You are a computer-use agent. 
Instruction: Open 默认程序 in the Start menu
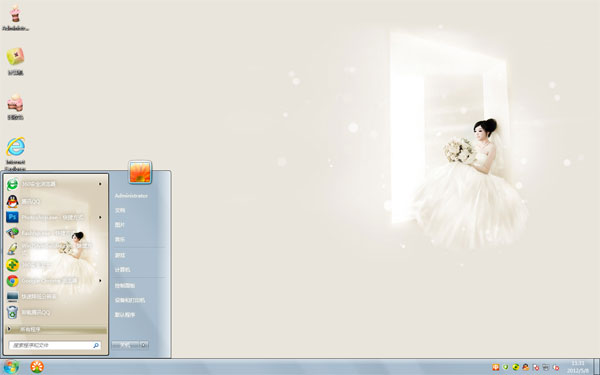click(x=125, y=315)
